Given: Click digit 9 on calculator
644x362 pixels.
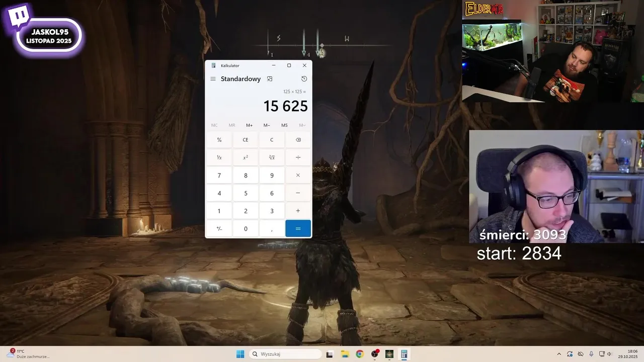Looking at the screenshot, I should tap(272, 175).
